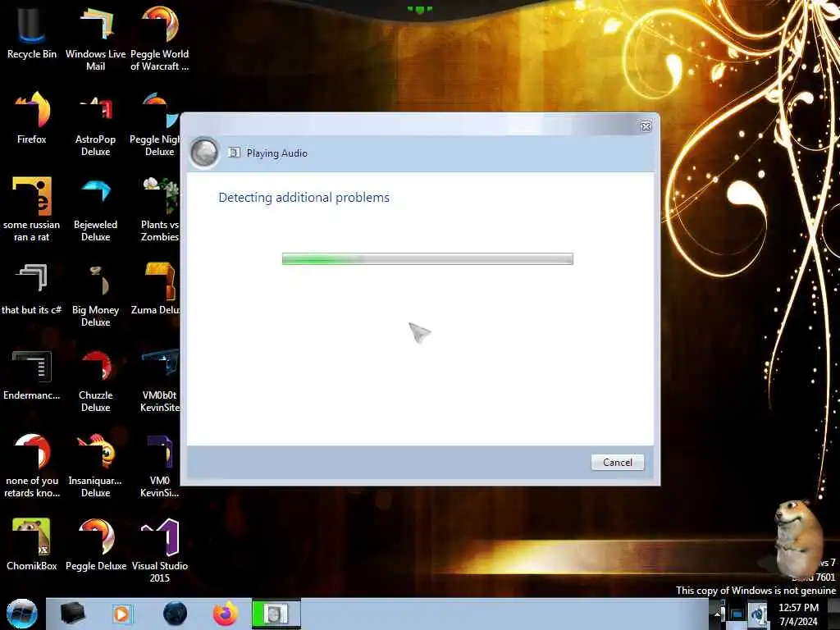Select the 'none of you' desktop icon
The image size is (840, 630).
click(32, 466)
